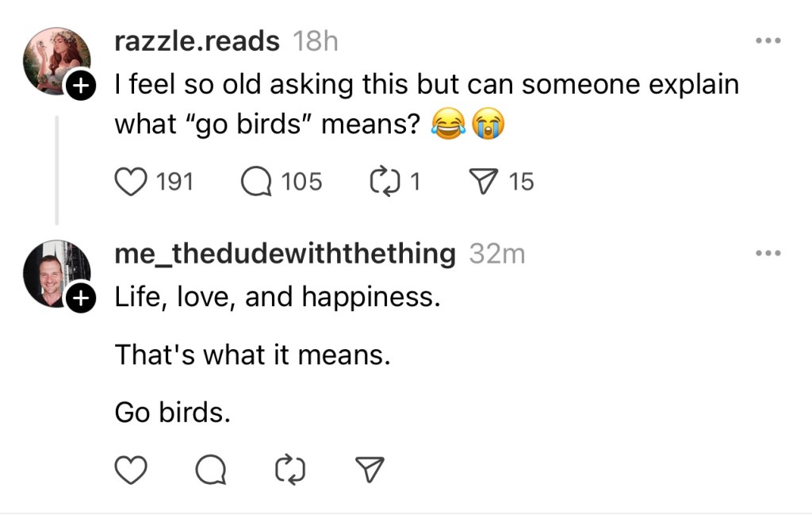This screenshot has height=515, width=812.
Task: Open more options for me_thedudewiththething reply
Action: [768, 253]
